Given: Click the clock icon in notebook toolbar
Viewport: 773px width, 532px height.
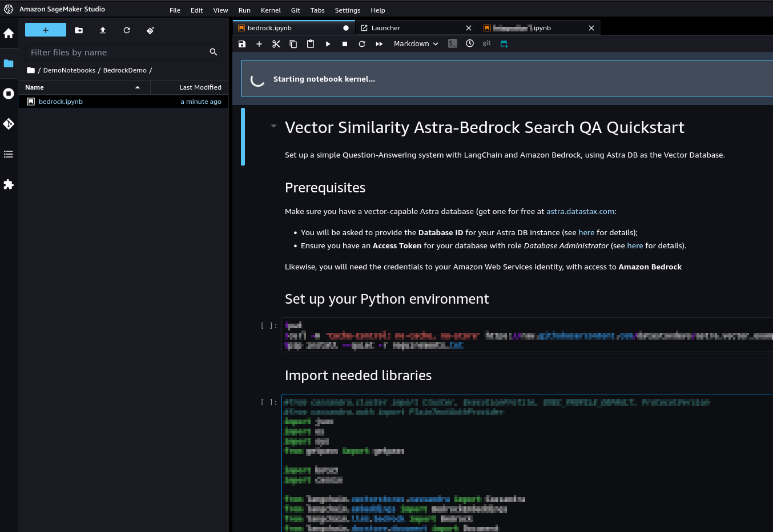Looking at the screenshot, I should coord(470,43).
